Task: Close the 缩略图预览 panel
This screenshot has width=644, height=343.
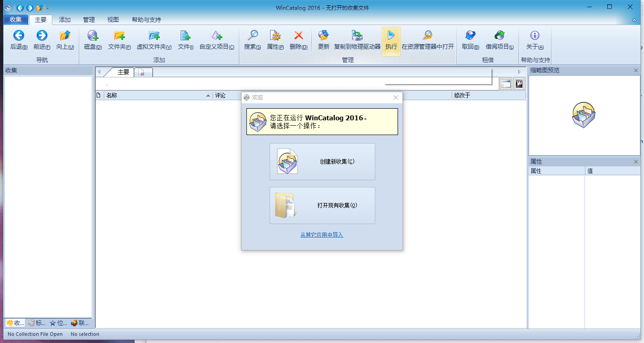Action: (636, 71)
